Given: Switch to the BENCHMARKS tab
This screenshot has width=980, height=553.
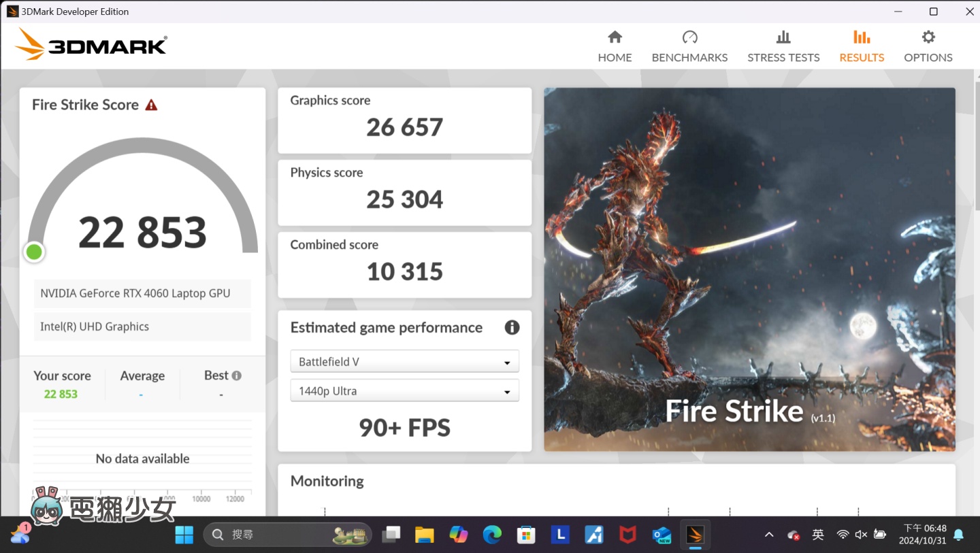Looking at the screenshot, I should pos(689,47).
